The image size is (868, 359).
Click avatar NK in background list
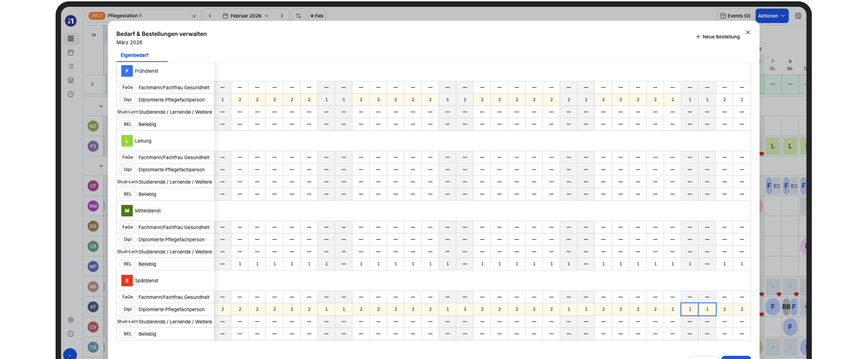93,287
